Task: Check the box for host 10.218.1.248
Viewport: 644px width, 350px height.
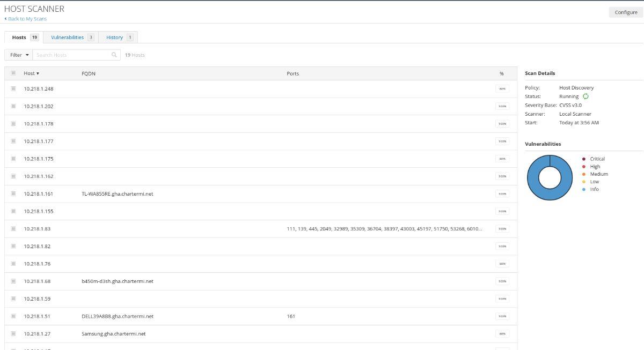Action: [13, 89]
